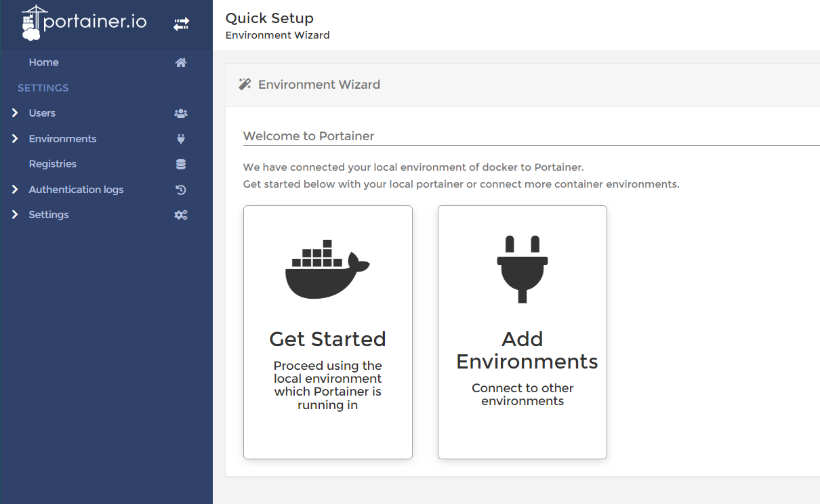
Task: Click the Settings gears icon
Action: [181, 215]
